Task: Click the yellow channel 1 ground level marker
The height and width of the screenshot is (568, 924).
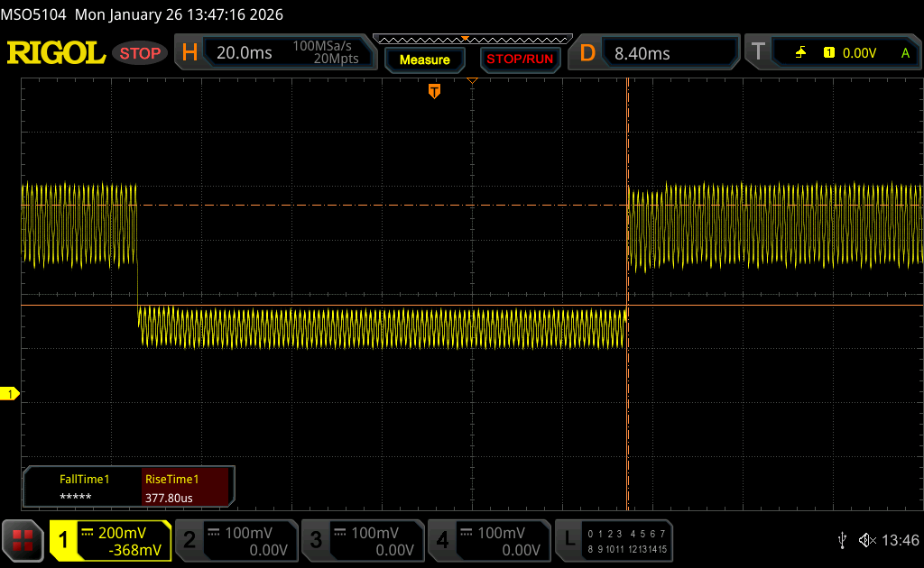Action: click(10, 394)
